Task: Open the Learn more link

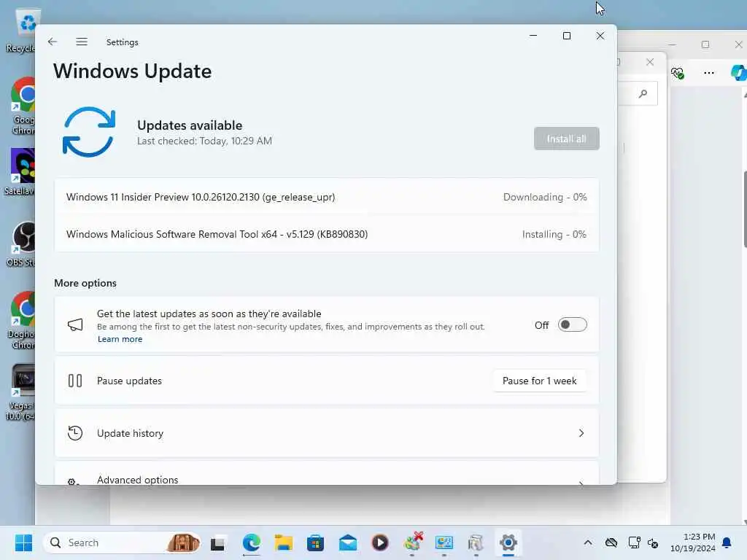Action: click(120, 339)
